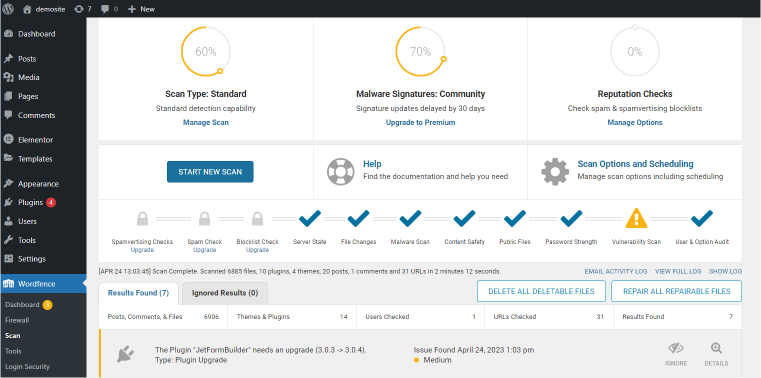Click the Elementor icon in sidebar
Image resolution: width=761 pixels, height=378 pixels.
(x=8, y=140)
